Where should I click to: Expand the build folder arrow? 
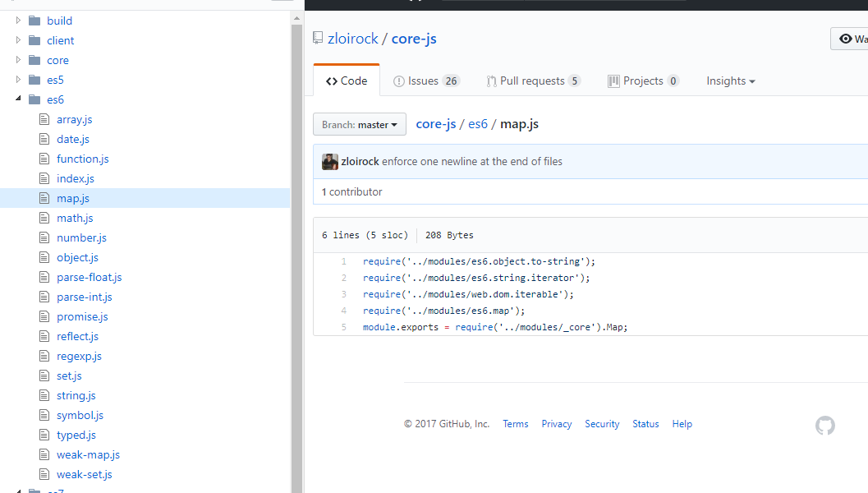(18, 21)
